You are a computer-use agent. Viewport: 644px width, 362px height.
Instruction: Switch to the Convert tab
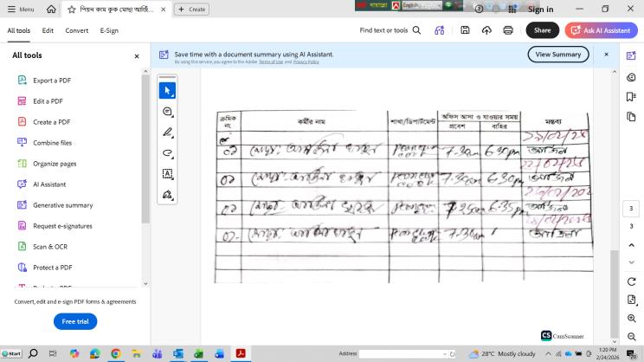click(x=77, y=30)
